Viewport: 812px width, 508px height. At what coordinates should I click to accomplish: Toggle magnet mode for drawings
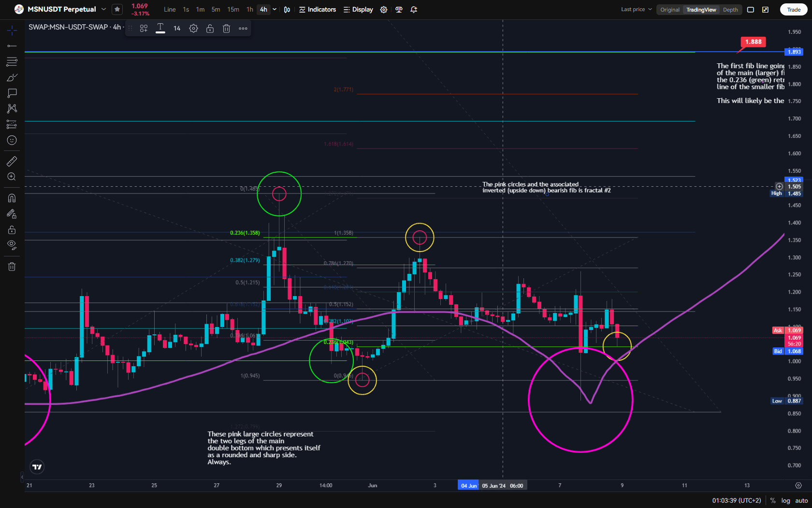click(x=12, y=198)
